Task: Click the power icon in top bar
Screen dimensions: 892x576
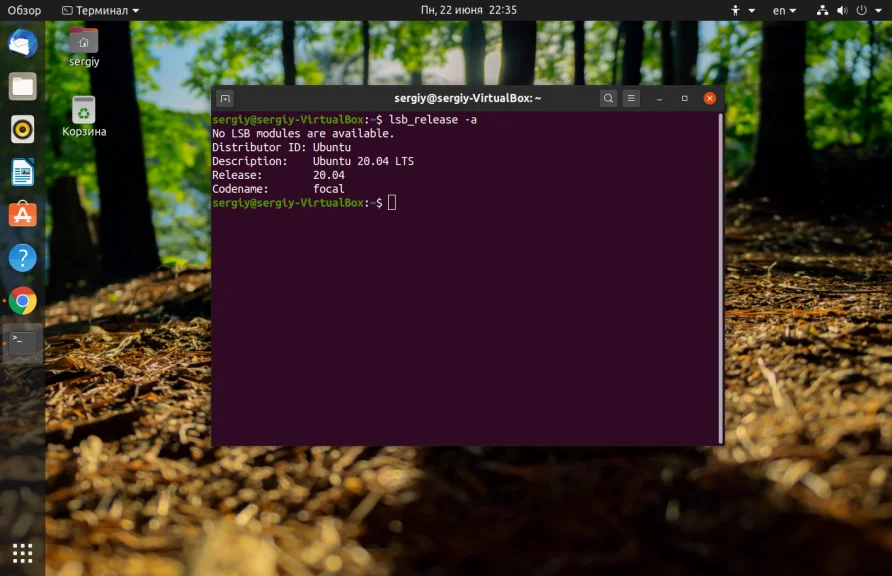Action: [x=861, y=10]
